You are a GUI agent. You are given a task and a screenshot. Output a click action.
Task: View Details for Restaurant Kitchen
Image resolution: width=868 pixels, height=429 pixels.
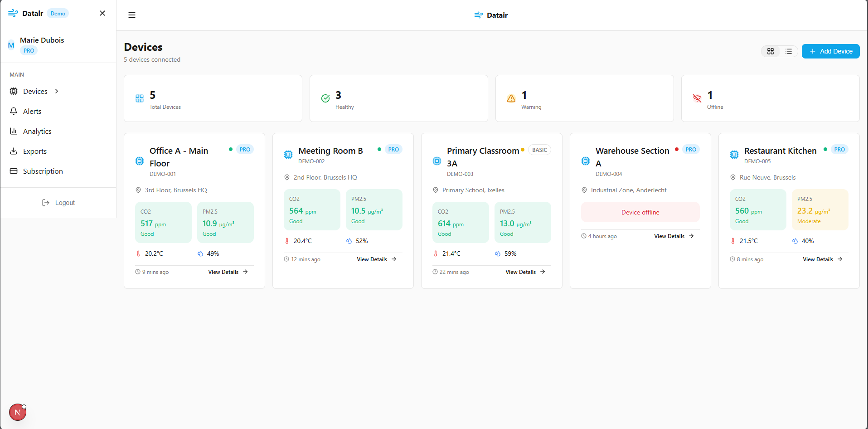coord(823,259)
